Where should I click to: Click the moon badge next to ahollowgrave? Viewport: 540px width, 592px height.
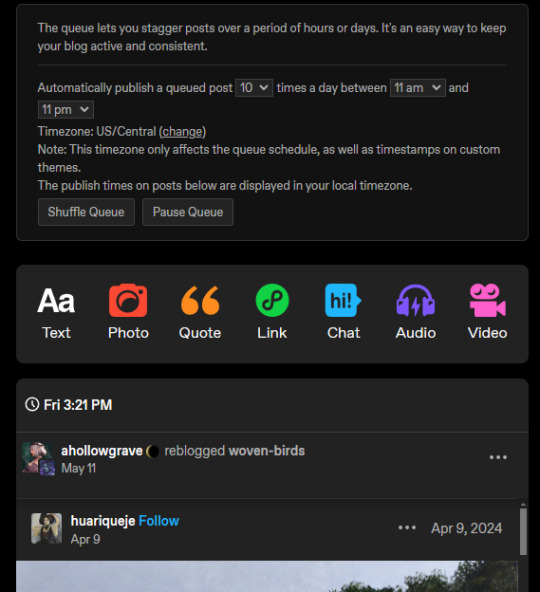tap(152, 451)
